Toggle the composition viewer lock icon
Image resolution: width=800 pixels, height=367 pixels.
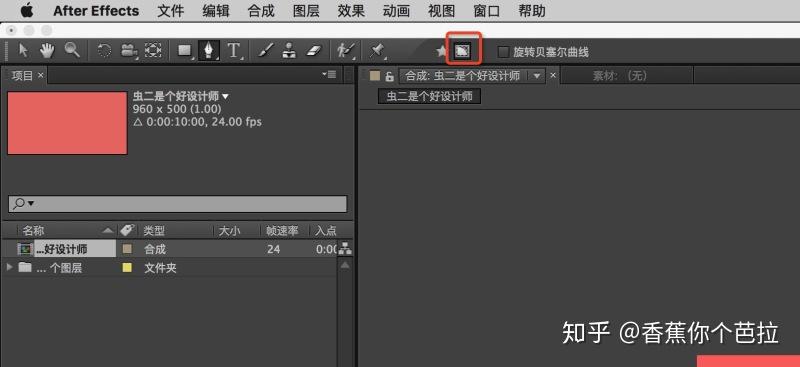point(390,77)
